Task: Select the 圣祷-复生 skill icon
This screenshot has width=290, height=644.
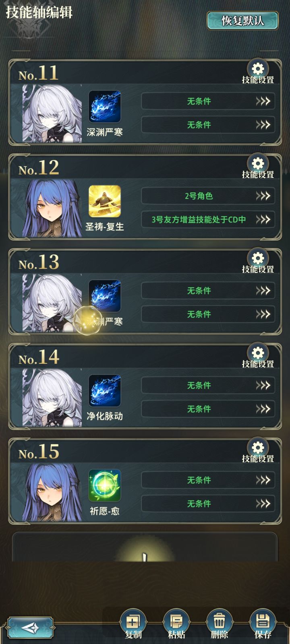Action: tap(105, 201)
